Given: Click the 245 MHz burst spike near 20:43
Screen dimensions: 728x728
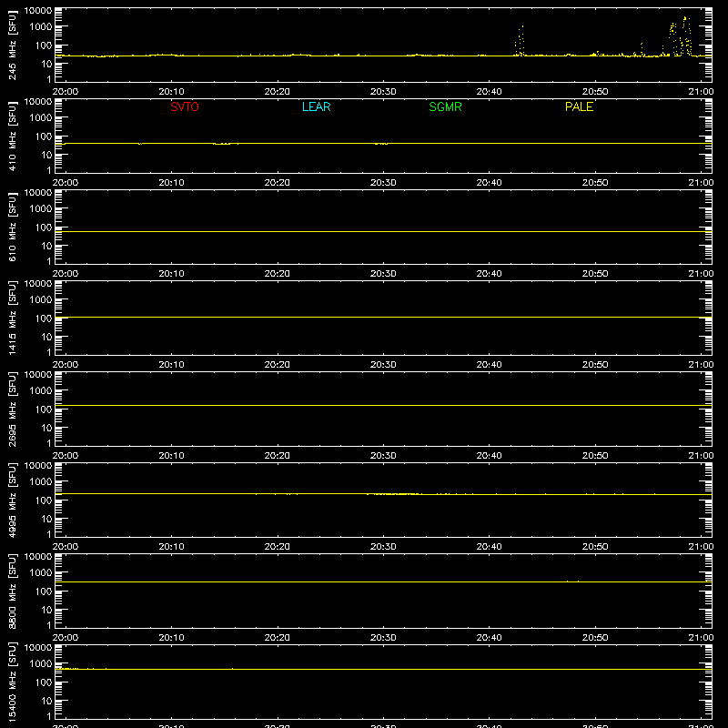Looking at the screenshot, I should (x=520, y=41).
